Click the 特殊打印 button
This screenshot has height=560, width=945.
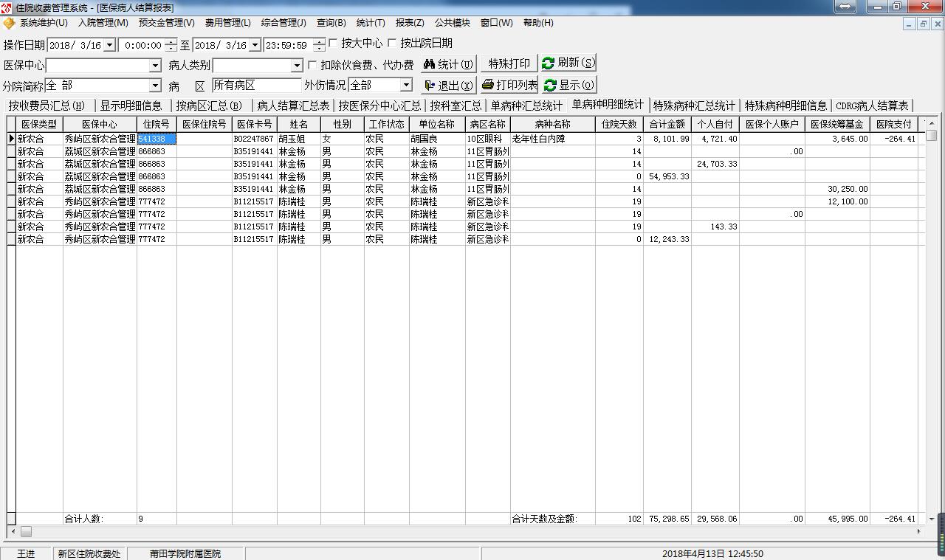[509, 63]
